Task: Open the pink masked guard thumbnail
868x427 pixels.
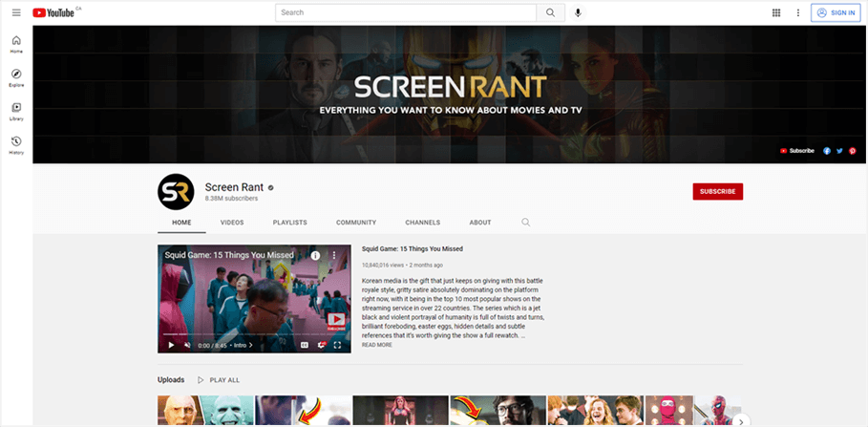Action: pos(693,411)
